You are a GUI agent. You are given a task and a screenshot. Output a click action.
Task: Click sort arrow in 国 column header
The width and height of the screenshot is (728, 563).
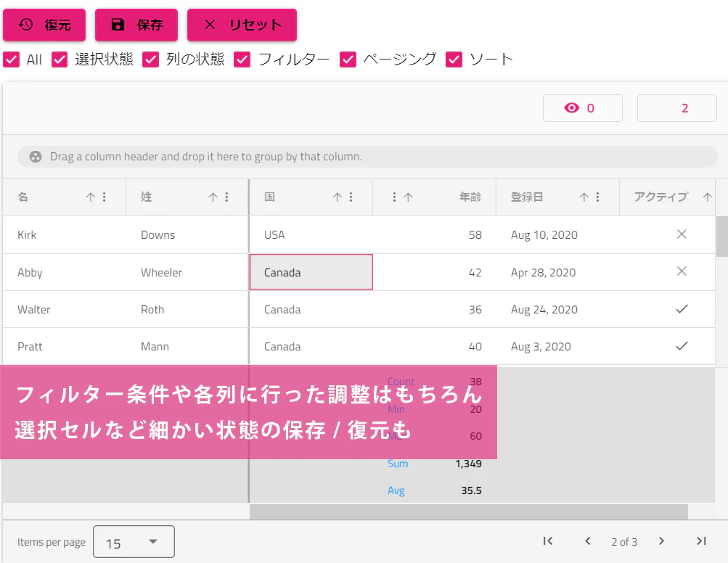click(338, 197)
